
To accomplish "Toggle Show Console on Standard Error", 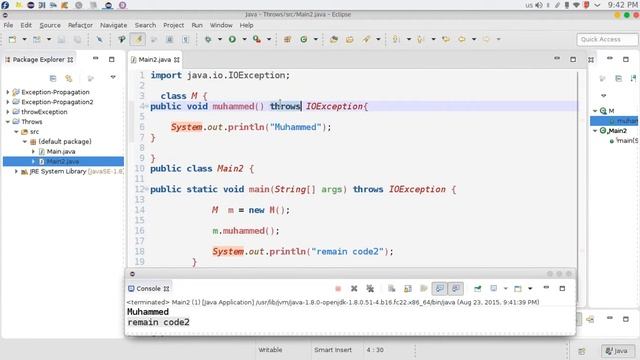I will (456, 289).
